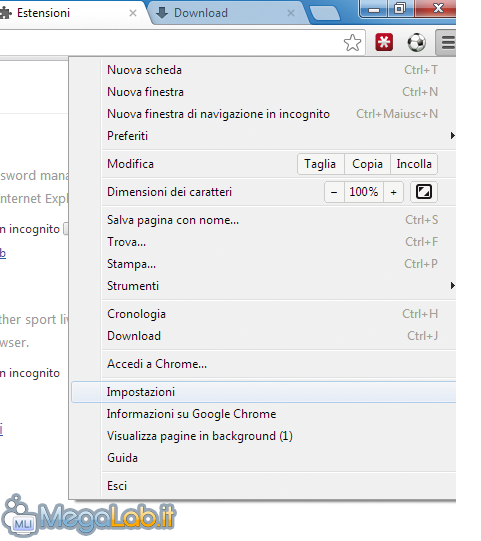Expand the Strumenti submenu
This screenshot has height=541, width=481.
click(262, 286)
